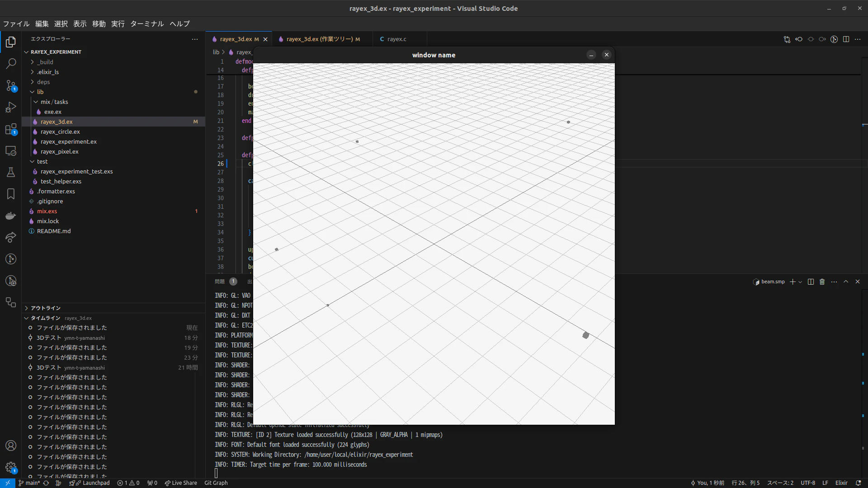Image resolution: width=868 pixels, height=488 pixels.
Task: Minimize the 'window name' raylib window
Action: click(591, 55)
